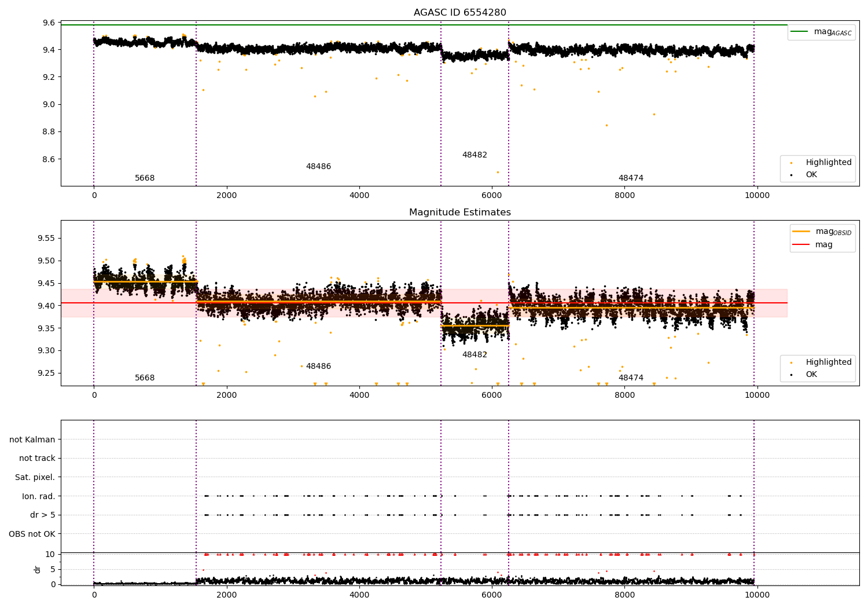Click the 9.35 y-axis tick label

tap(46, 328)
